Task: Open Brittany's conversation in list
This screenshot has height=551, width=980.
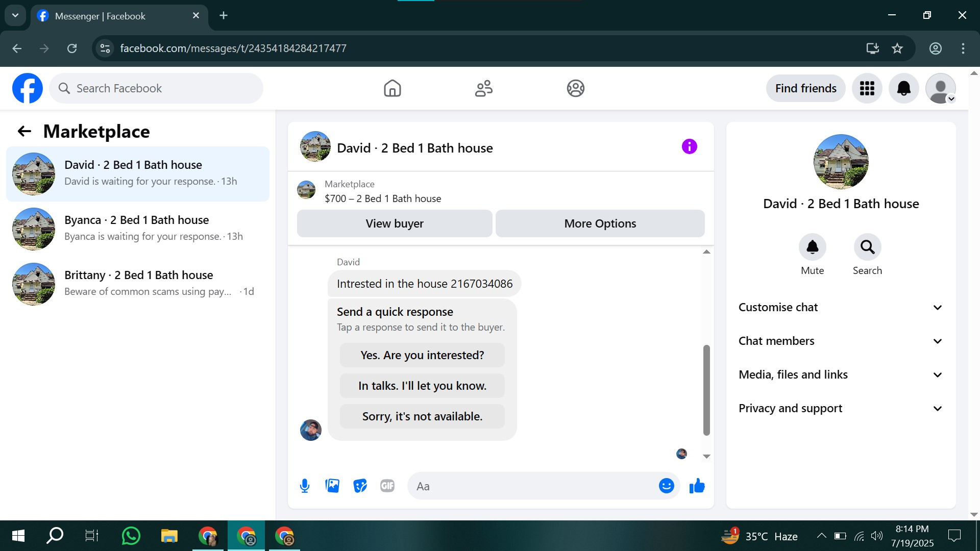Action: 138,283
